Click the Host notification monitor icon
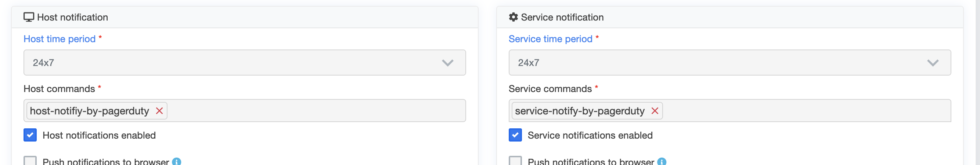Viewport: 980px width, 165px height. click(29, 17)
